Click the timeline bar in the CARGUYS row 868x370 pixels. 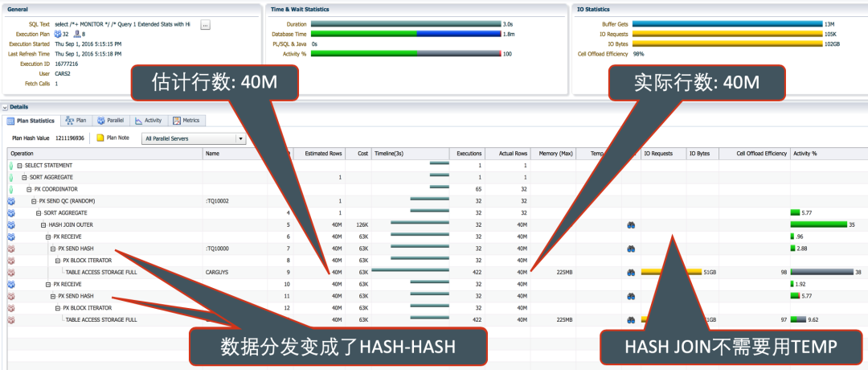(410, 271)
